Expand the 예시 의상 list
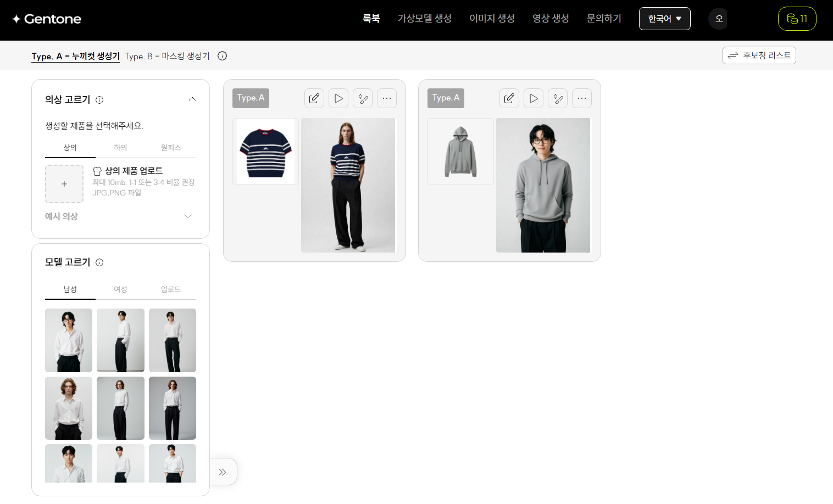This screenshot has height=504, width=833. coord(188,216)
